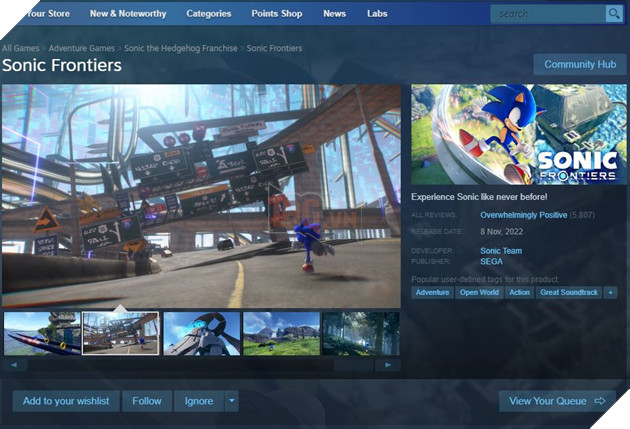
Task: Select the grind rail screenshot thumbnail
Action: tap(42, 334)
